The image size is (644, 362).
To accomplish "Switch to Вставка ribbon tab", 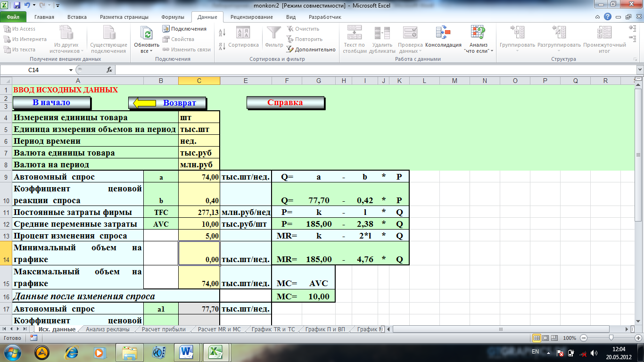I will point(77,17).
